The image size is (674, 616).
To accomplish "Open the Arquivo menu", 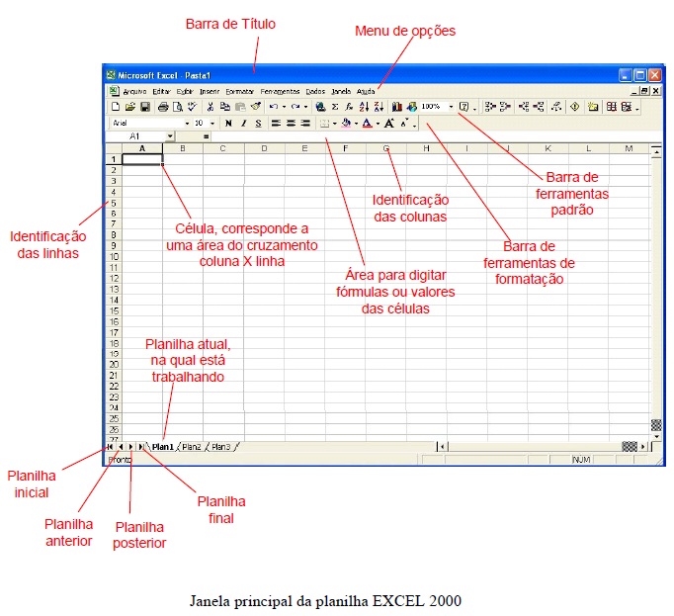I will [x=134, y=92].
